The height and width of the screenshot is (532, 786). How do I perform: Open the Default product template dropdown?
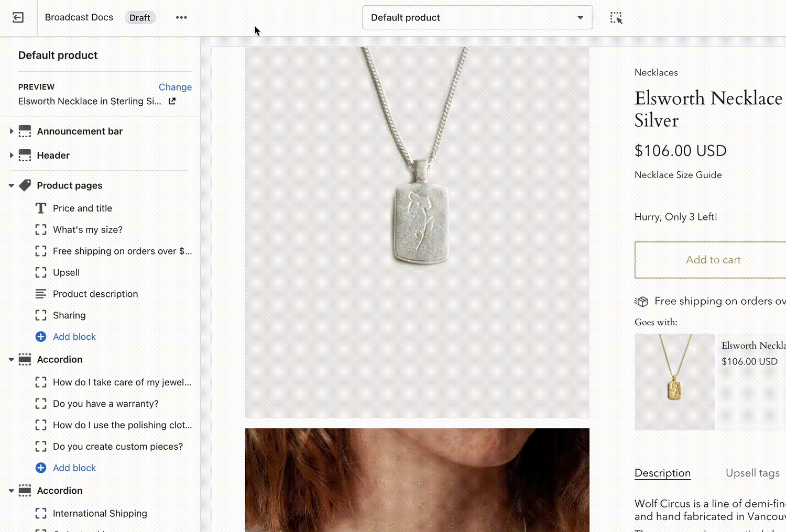pos(477,18)
